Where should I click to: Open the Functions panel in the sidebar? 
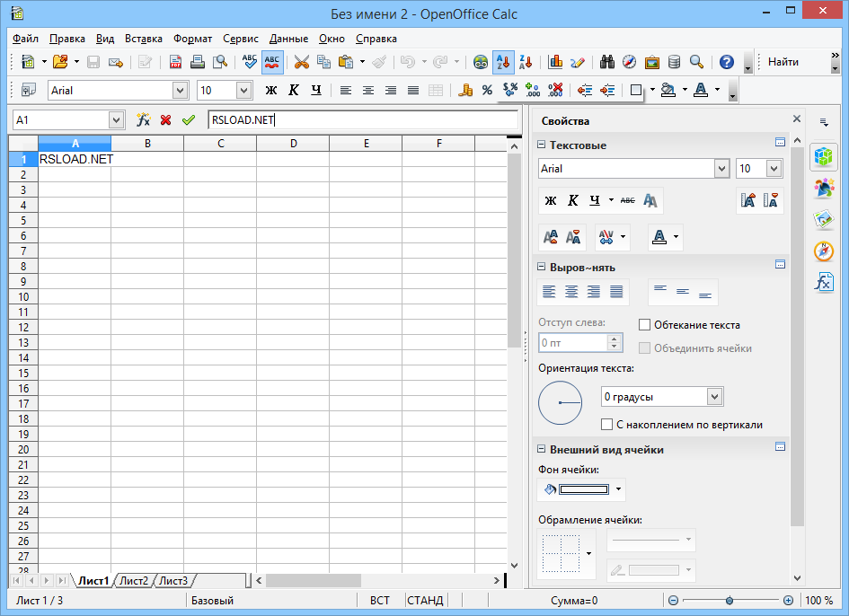[825, 283]
